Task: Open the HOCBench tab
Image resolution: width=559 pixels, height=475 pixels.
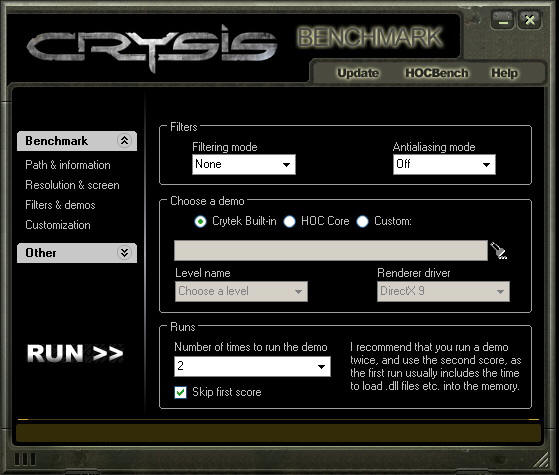Action: click(x=437, y=73)
